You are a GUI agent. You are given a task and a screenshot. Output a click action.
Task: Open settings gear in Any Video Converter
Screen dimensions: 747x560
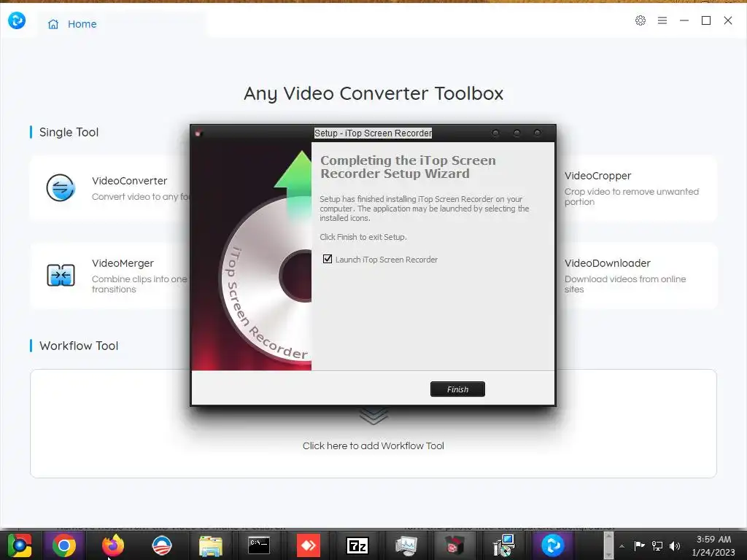640,20
